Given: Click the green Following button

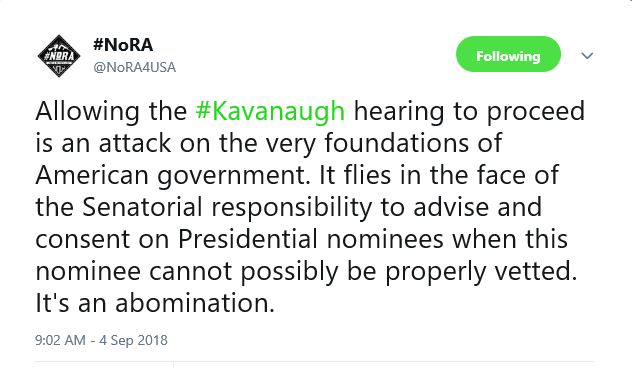Looking at the screenshot, I should click(508, 54).
